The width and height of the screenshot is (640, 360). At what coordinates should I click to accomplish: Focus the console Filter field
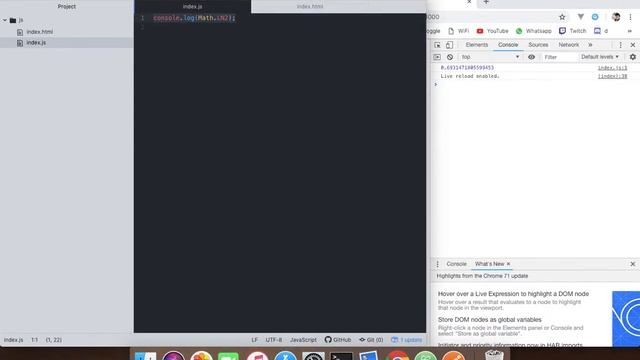[x=559, y=57]
